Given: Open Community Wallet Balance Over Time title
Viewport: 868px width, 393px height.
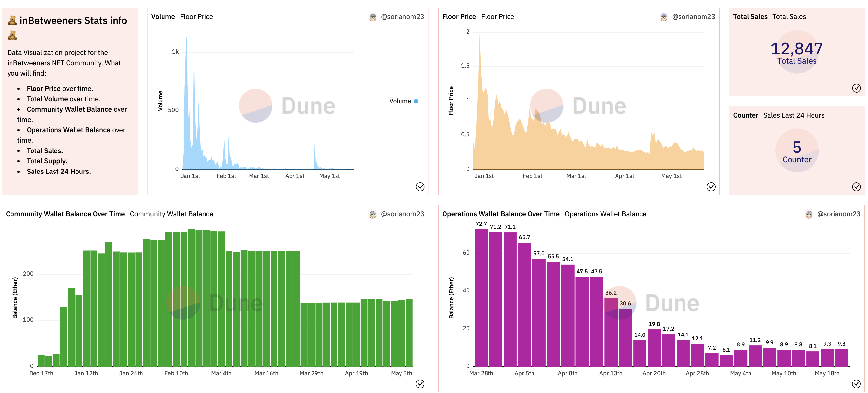Looking at the screenshot, I should click(65, 214).
